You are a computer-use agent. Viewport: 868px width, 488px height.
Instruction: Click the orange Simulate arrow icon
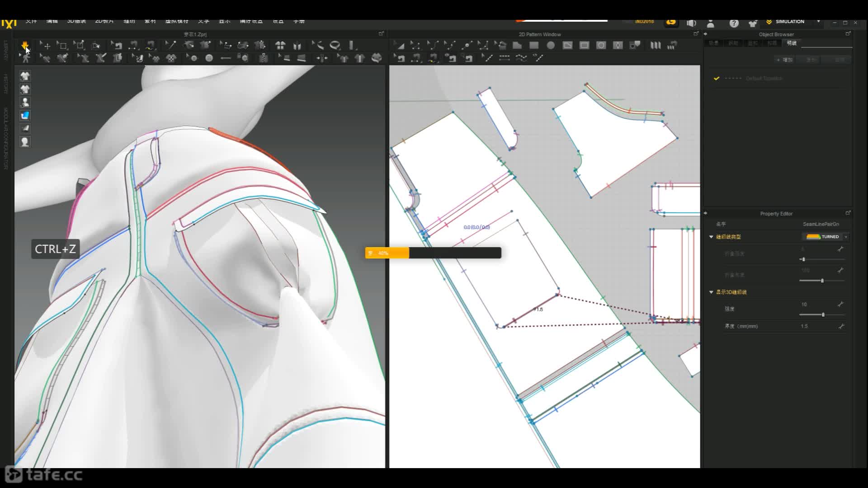25,45
